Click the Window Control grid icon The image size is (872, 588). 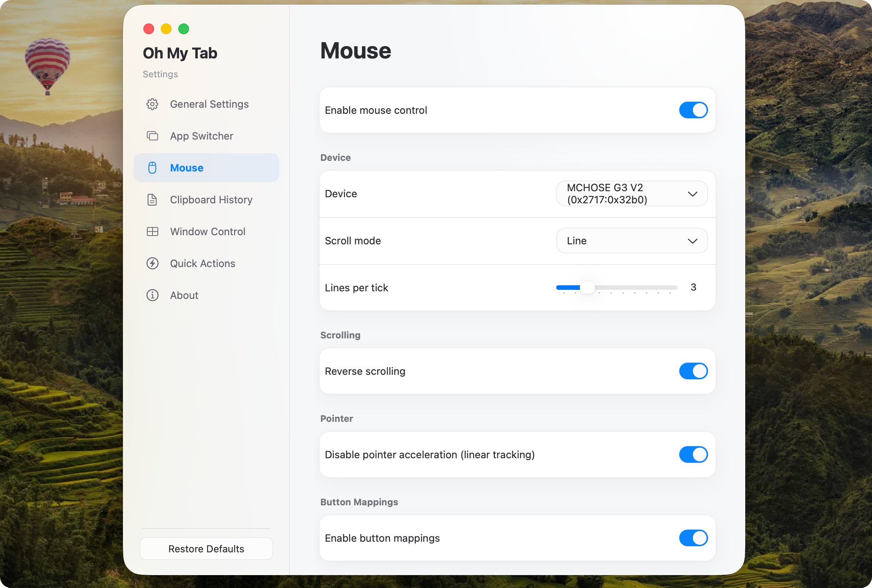[152, 231]
